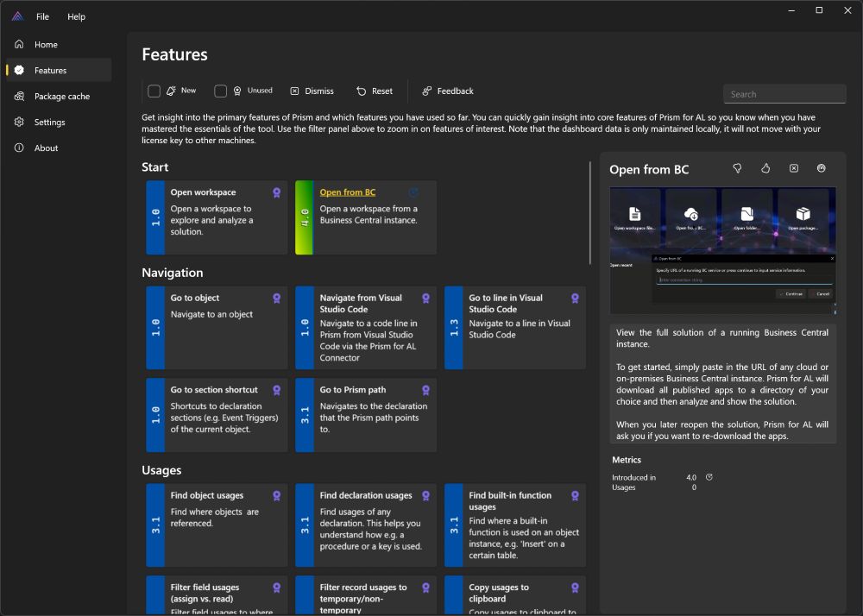Screen dimensions: 863x616
Task: Click badge icon on Find object usages card
Action: coord(277,495)
